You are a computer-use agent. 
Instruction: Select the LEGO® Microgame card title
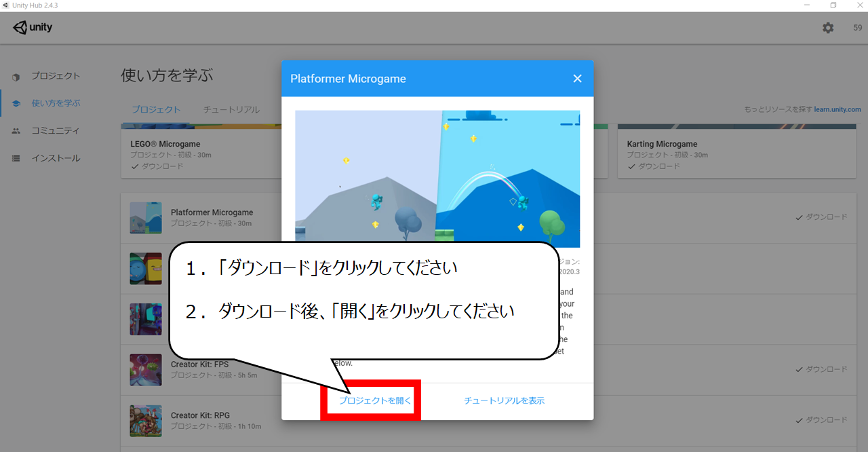tap(165, 144)
